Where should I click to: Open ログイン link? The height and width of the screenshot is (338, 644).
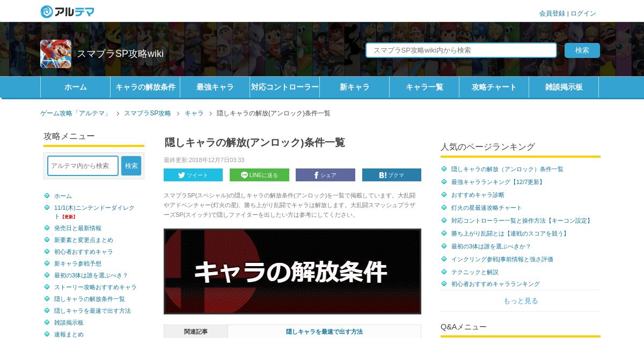(x=583, y=13)
